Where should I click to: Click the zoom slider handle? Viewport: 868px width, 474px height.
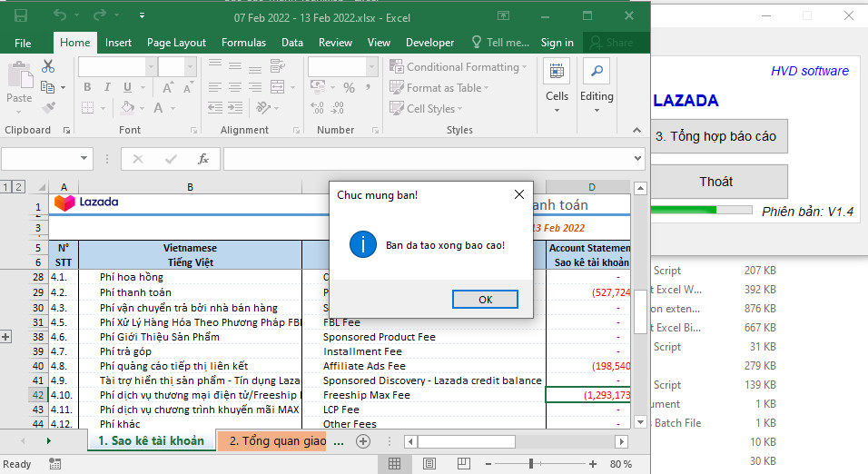tap(531, 463)
